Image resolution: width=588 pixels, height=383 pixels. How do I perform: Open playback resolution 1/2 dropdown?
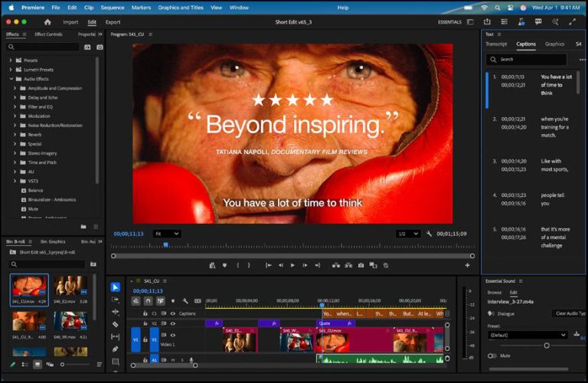pos(408,234)
